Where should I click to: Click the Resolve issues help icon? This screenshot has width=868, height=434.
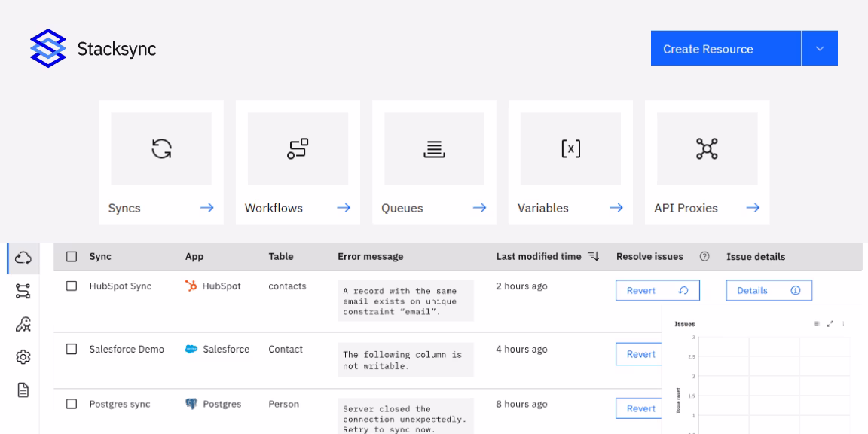704,256
